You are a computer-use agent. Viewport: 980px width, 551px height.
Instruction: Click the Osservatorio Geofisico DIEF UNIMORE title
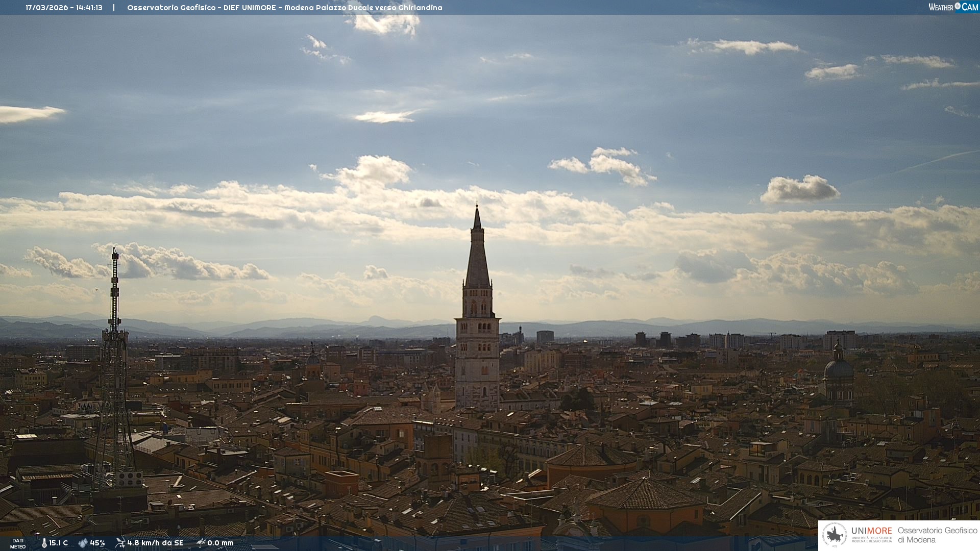click(202, 8)
